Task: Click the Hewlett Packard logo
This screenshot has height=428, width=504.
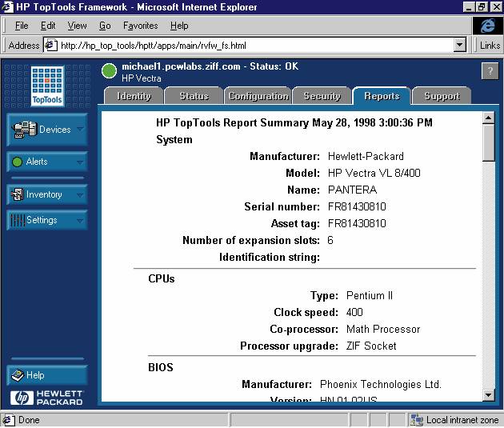Action: (46, 397)
